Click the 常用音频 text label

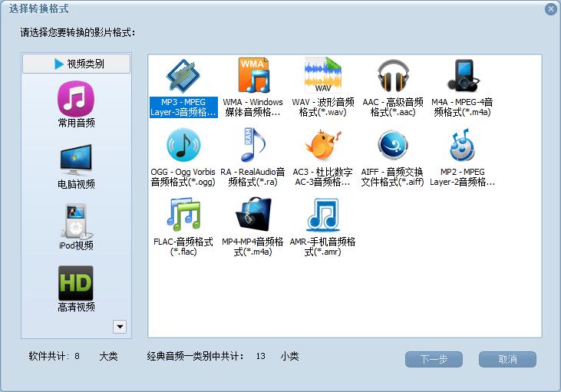(x=76, y=123)
